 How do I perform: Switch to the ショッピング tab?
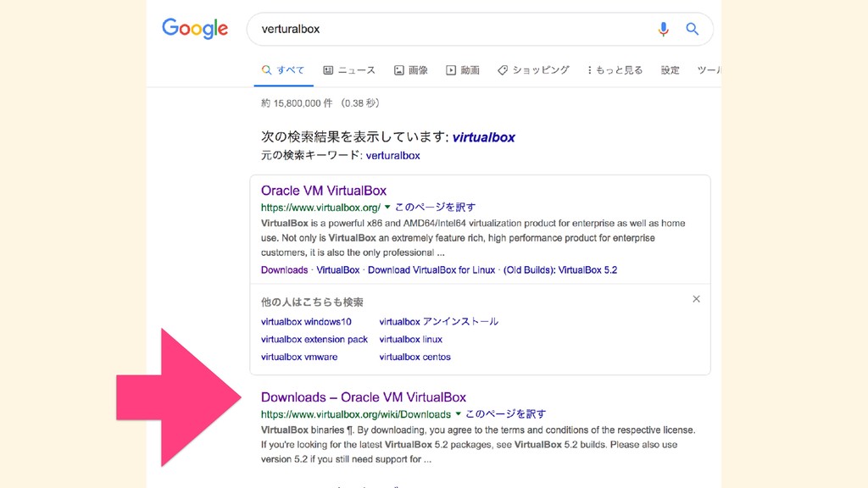point(533,70)
